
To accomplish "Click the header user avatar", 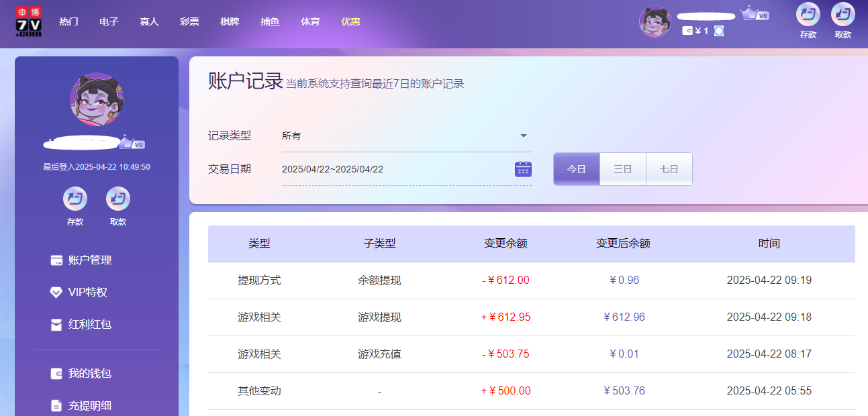I will 655,21.
